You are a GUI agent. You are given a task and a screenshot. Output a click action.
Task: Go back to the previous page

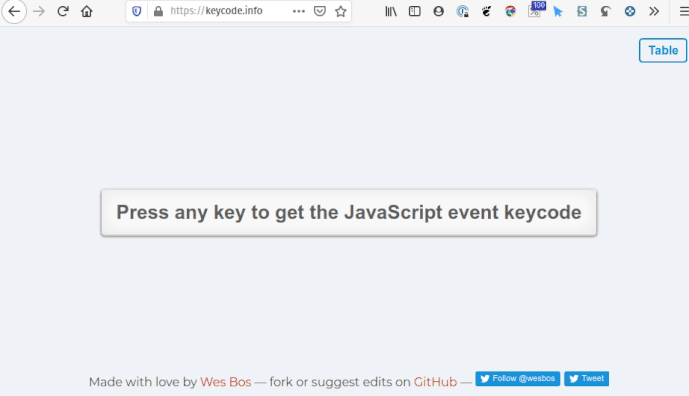pyautogui.click(x=14, y=11)
